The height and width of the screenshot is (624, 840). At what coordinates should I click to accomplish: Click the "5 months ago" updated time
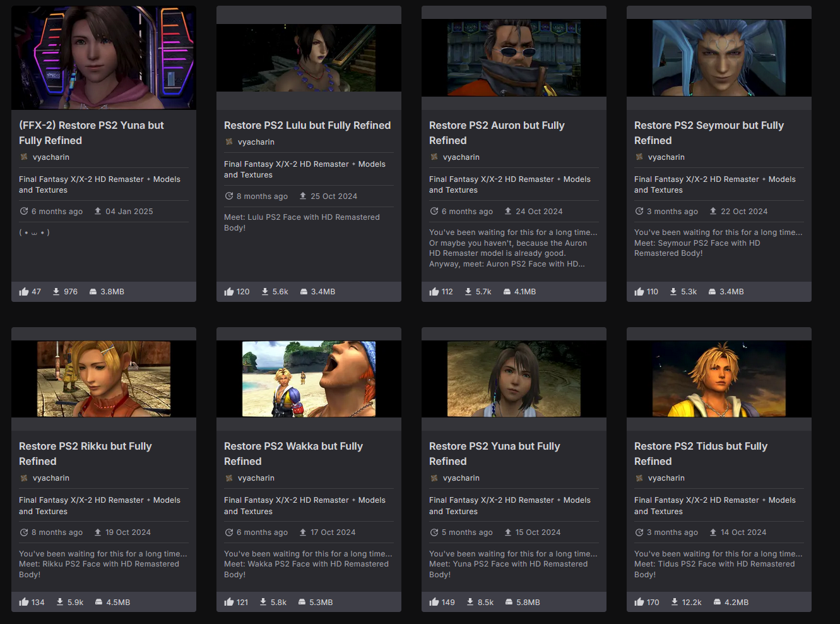click(467, 532)
